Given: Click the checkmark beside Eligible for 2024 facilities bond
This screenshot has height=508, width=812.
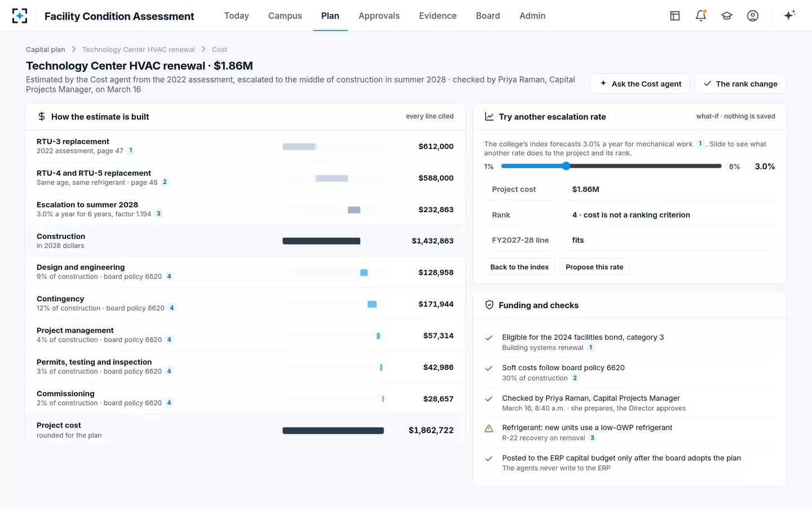Looking at the screenshot, I should [x=489, y=338].
